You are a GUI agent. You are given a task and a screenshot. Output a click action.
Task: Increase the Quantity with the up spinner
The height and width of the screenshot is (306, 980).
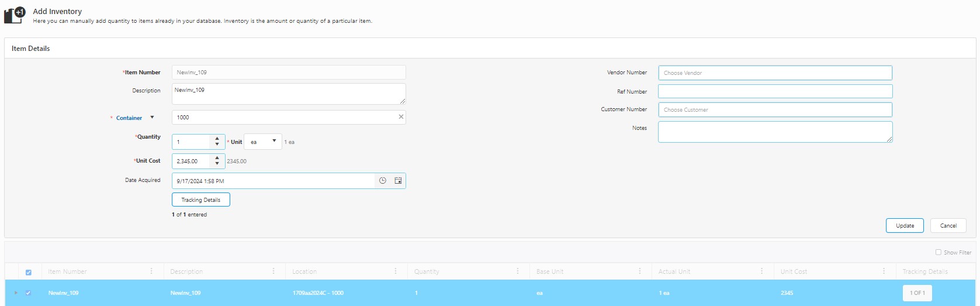point(217,139)
